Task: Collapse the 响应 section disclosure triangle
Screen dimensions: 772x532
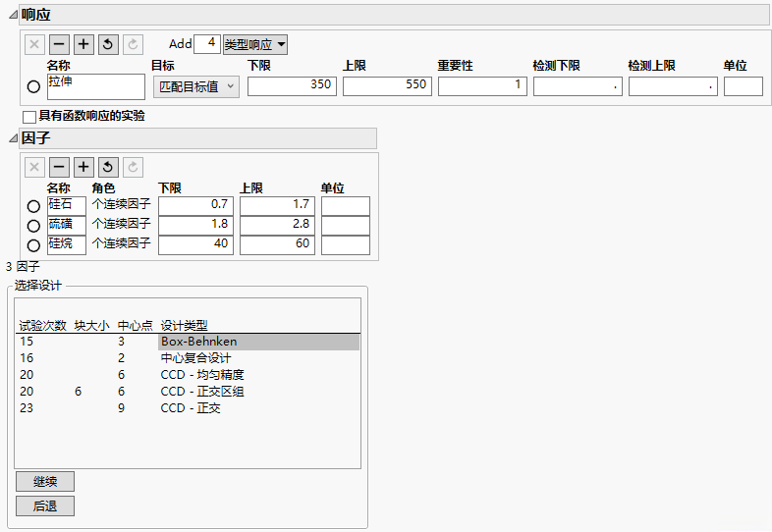Action: click(x=14, y=16)
